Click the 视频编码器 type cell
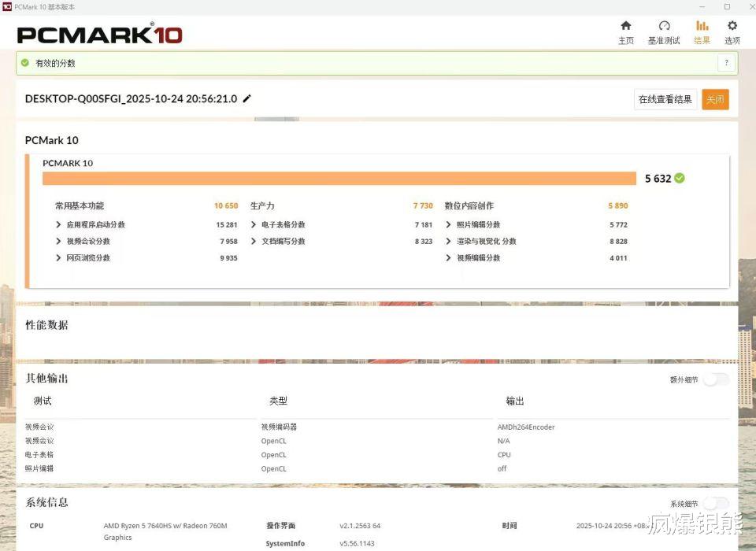 279,427
